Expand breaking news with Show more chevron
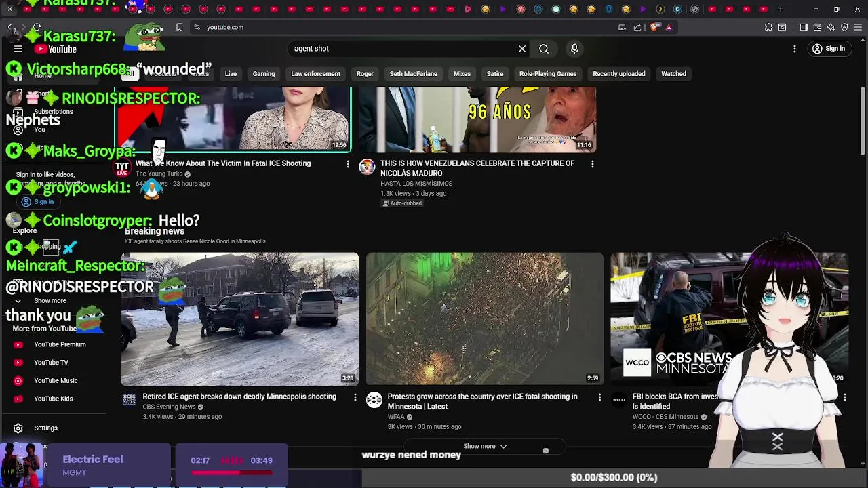The image size is (868, 488). click(485, 447)
